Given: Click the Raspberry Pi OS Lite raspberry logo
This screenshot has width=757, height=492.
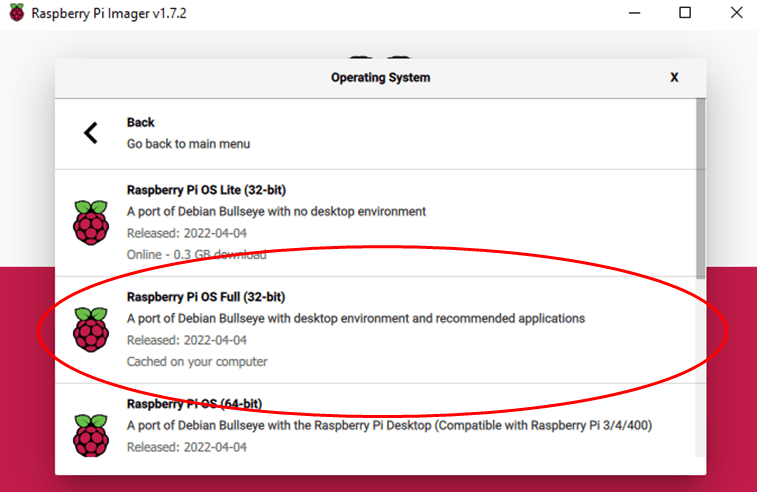Looking at the screenshot, I should coord(91,222).
